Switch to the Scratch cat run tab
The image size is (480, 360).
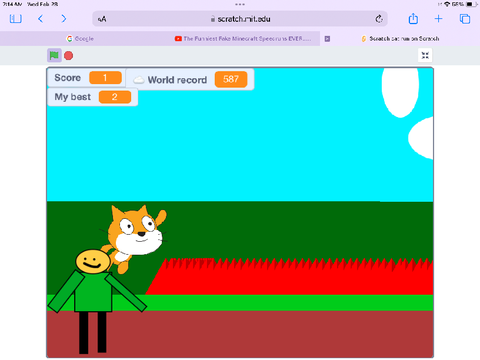tap(400, 39)
